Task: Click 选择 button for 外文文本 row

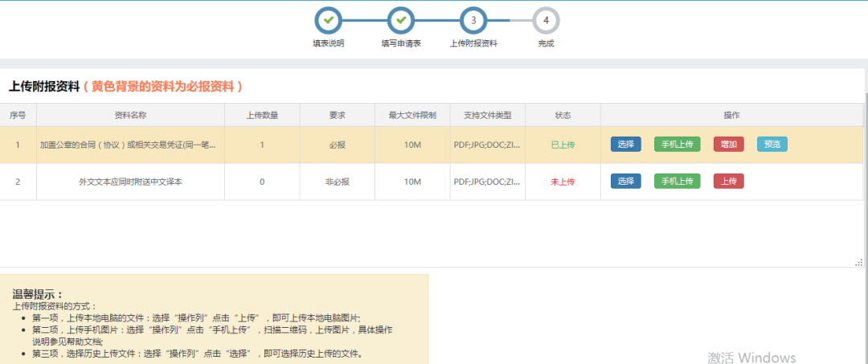Action: pos(625,182)
